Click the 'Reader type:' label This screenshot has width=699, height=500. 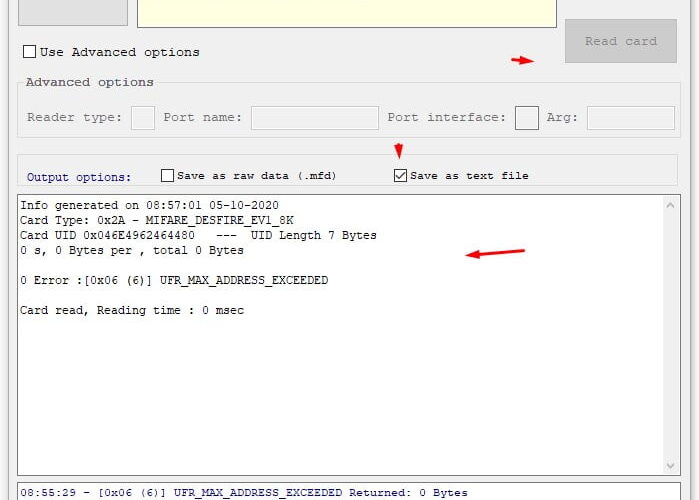pos(74,117)
